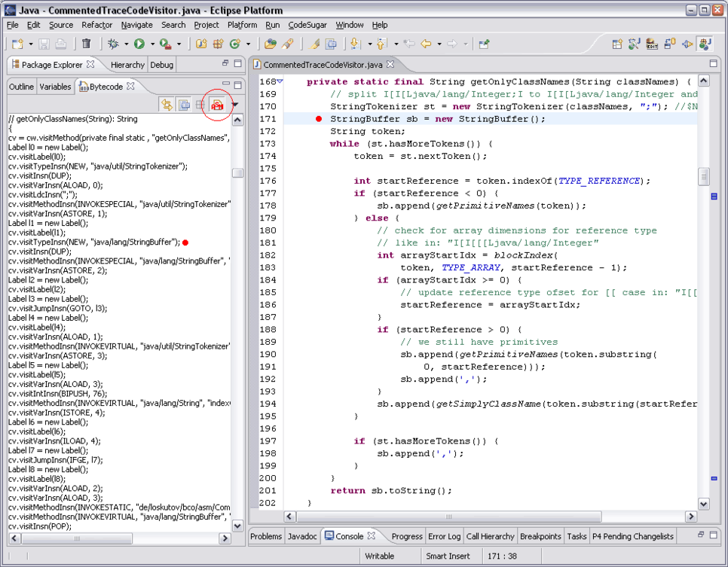Image resolution: width=728 pixels, height=567 pixels.
Task: Toggle Link with Editor in Bytecode view
Action: tap(167, 105)
